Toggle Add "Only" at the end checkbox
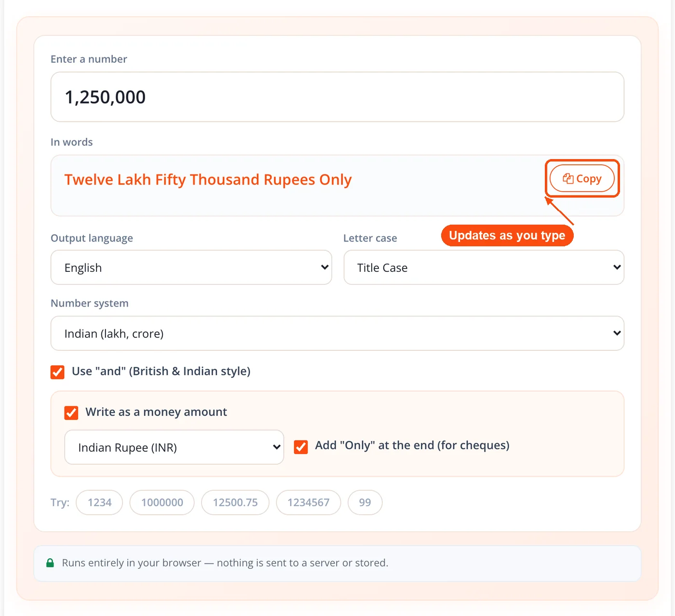This screenshot has width=675, height=616. [x=301, y=447]
